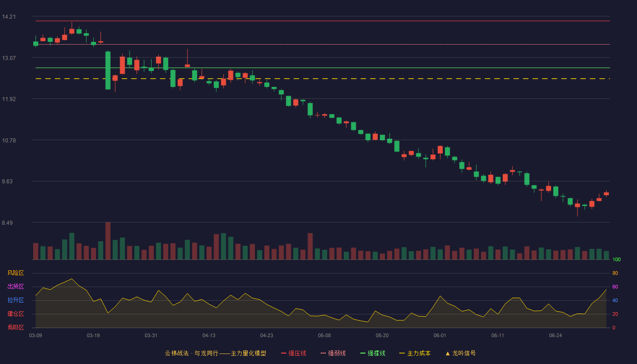Click the 06-11 date label

point(498,335)
